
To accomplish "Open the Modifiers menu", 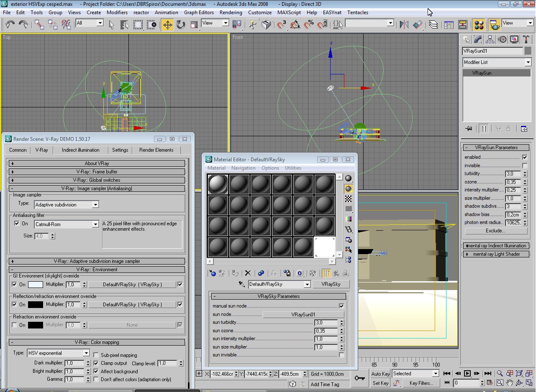I will coord(117,12).
